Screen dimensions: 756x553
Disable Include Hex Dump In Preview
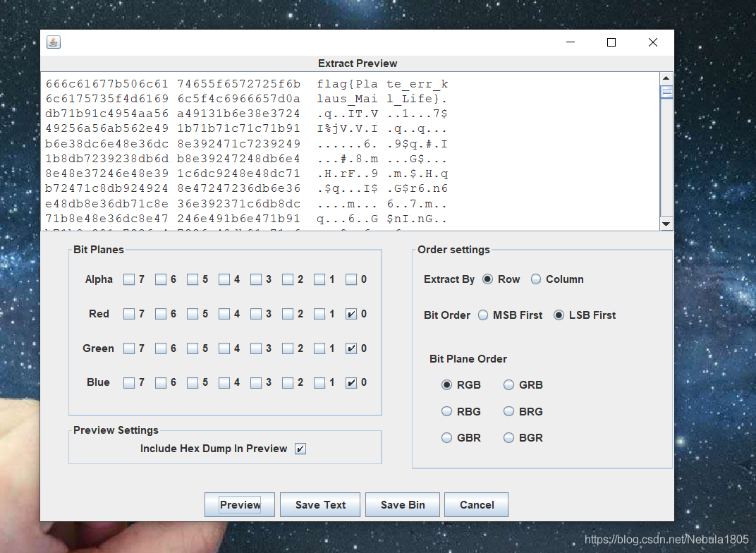300,449
